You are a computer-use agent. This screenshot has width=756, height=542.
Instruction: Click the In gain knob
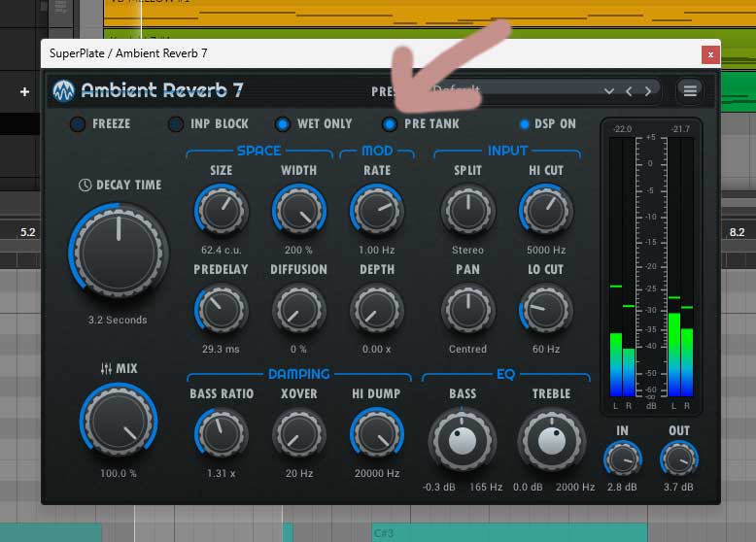point(623,458)
